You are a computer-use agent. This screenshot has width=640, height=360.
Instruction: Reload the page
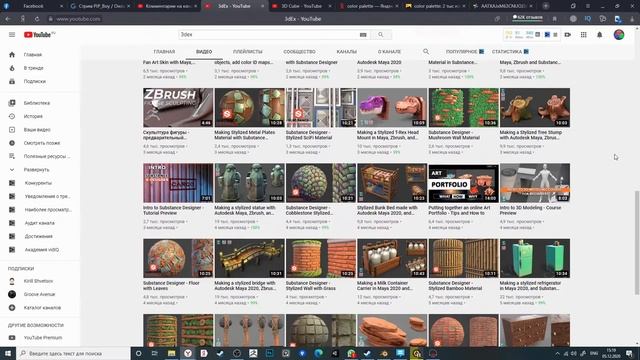coord(37,19)
